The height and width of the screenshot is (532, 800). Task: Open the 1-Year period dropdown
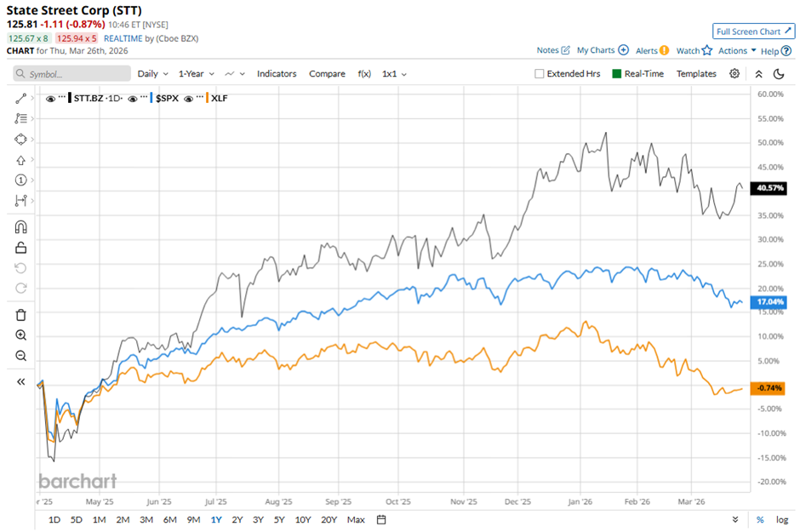(x=197, y=74)
